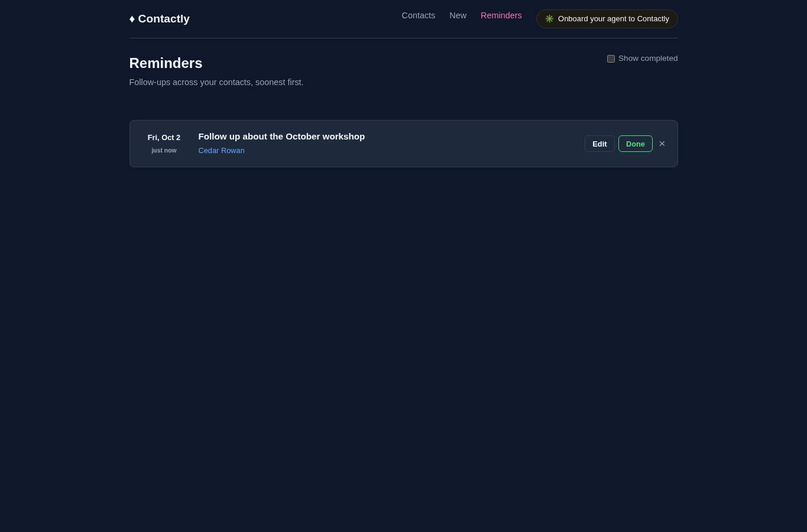Open the New nav item
Screen dimensions: 807x532
[458, 15]
